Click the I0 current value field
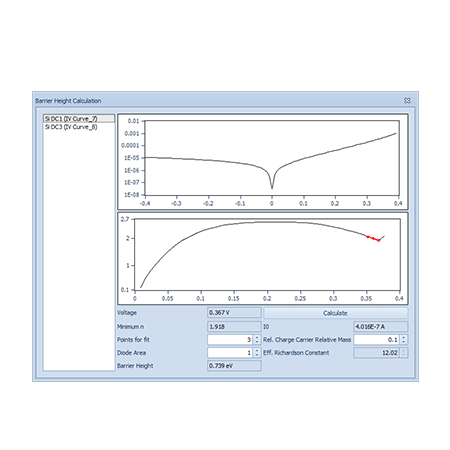Screen dimensions: 450x450 (380, 326)
